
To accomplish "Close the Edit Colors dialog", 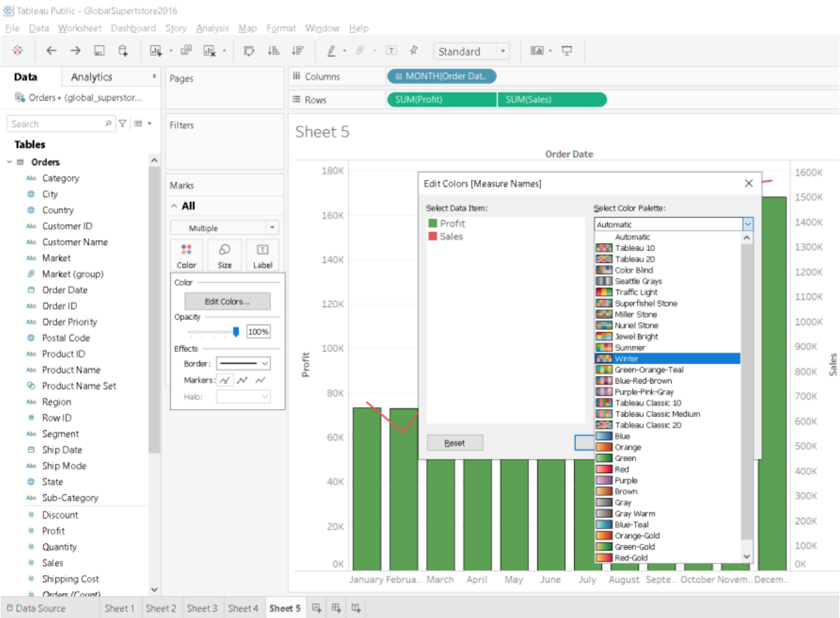I will click(x=749, y=183).
